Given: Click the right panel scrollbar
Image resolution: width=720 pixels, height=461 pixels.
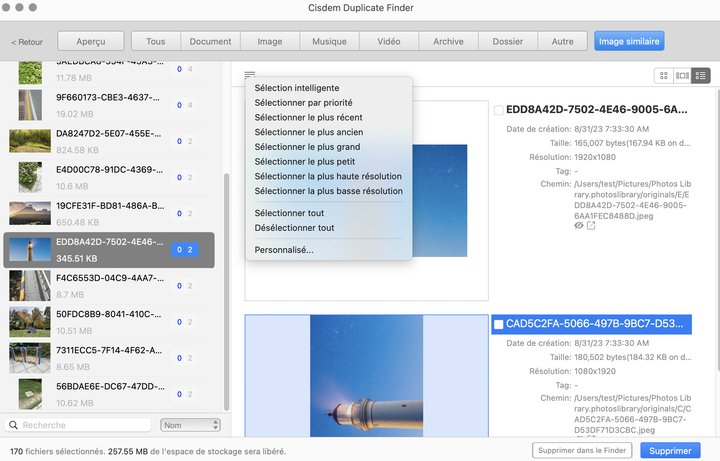Looking at the screenshot, I should coord(717,230).
